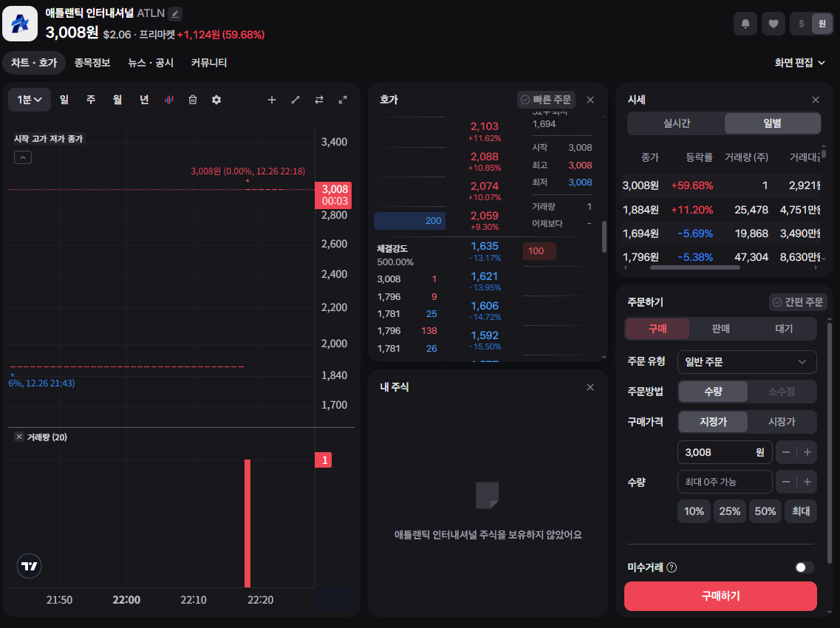
Task: Select 월 chart interval
Action: point(117,100)
